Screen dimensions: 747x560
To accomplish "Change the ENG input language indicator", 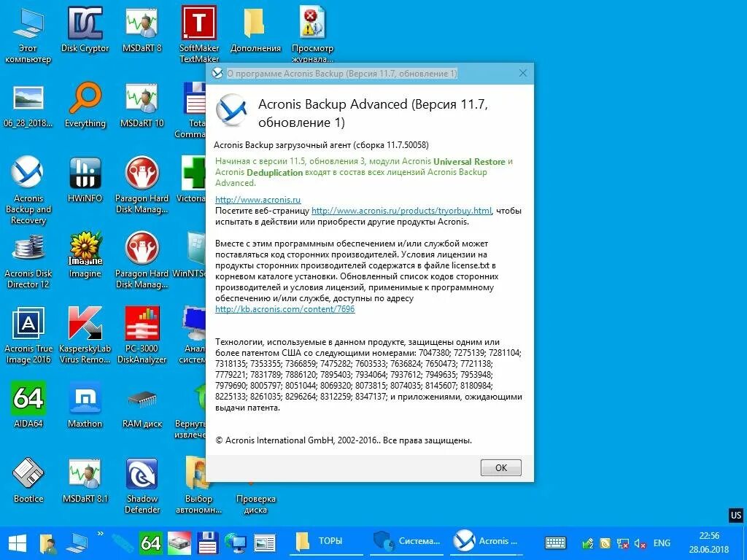I will [662, 542].
